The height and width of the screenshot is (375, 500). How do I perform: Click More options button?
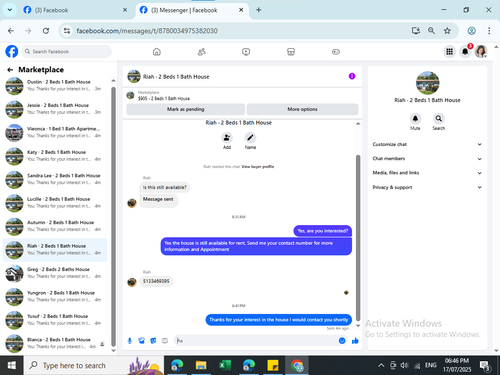[302, 109]
